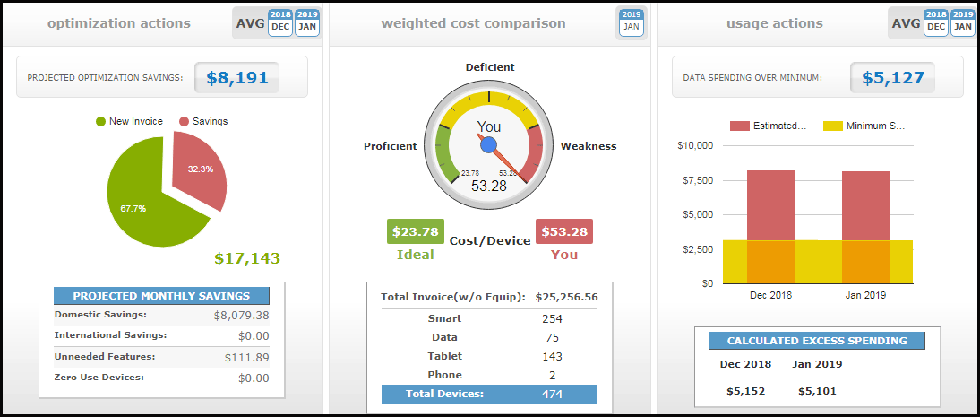Click Jan 2019 chart axis label

[865, 295]
